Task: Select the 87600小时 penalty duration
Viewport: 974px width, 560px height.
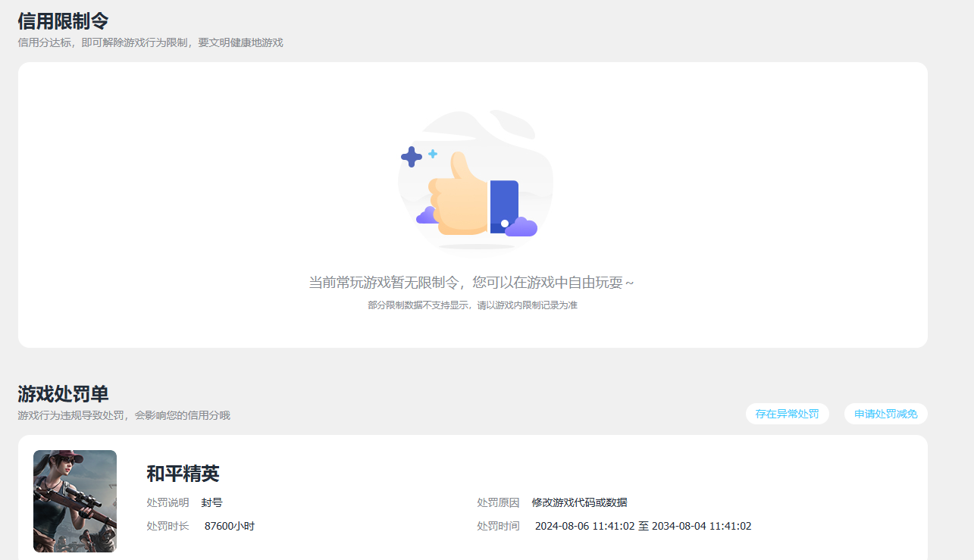Action: [x=230, y=526]
